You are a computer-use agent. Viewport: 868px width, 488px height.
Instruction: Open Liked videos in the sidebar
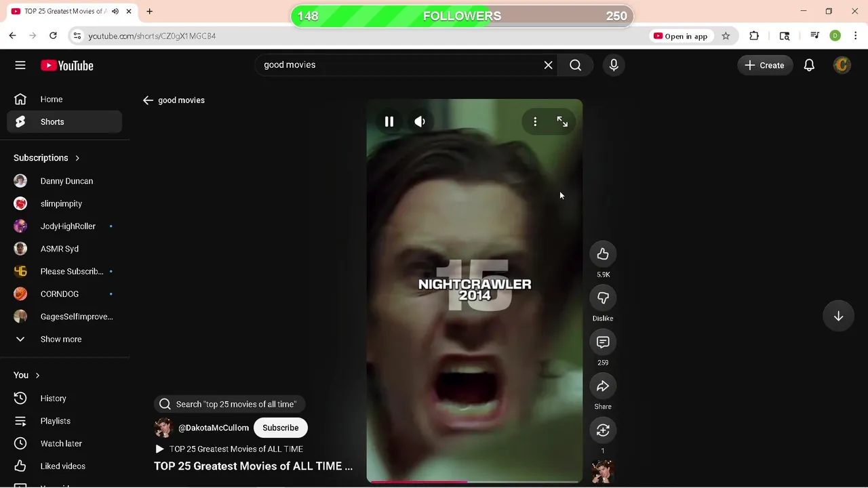point(64,466)
